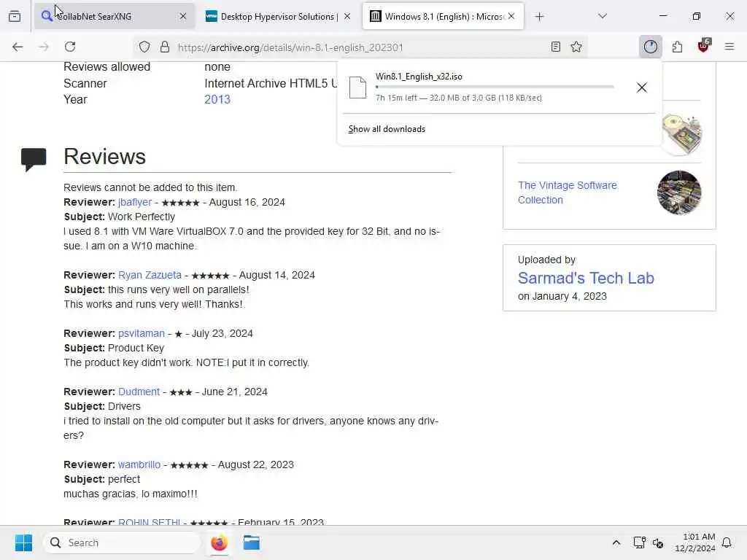The image size is (747, 560).
Task: Open network status tray icon
Action: 639,542
